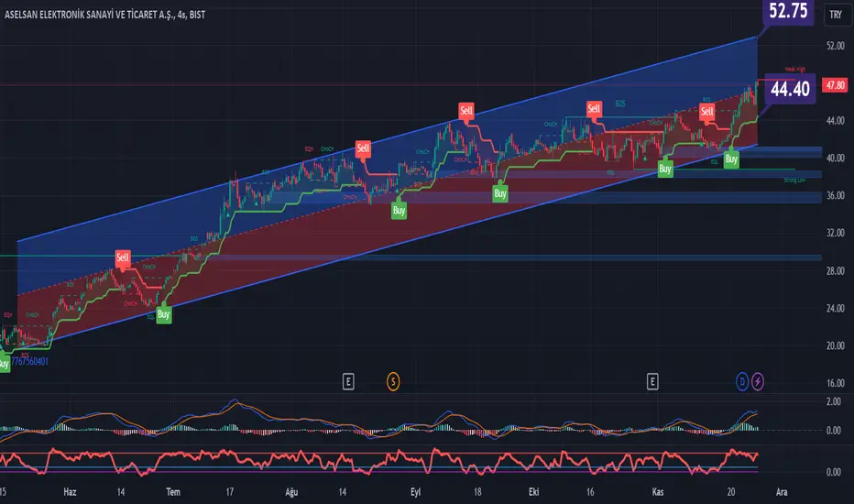Click the purple lightning bolt event marker

pyautogui.click(x=758, y=381)
